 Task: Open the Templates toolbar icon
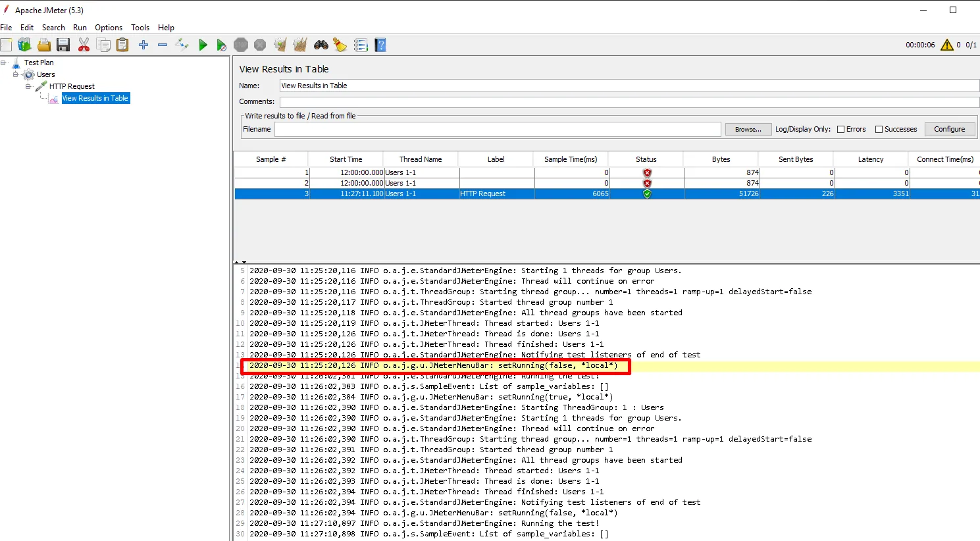click(x=25, y=45)
